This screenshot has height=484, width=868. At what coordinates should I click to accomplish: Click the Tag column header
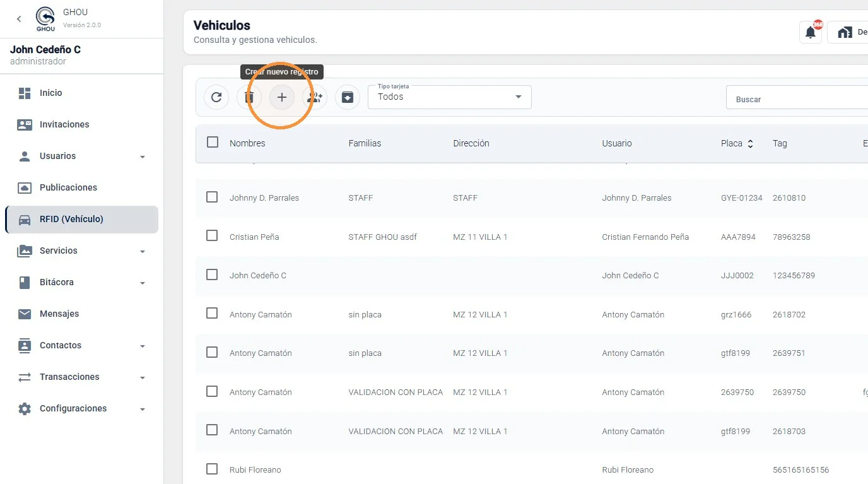(x=780, y=143)
